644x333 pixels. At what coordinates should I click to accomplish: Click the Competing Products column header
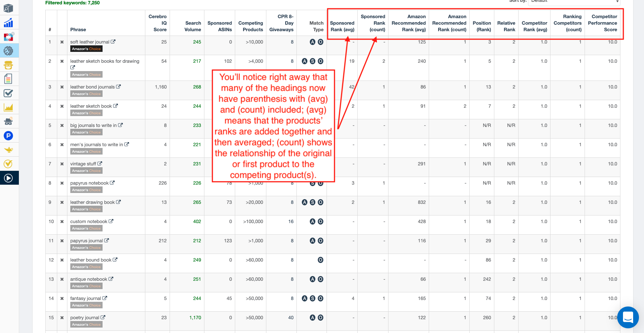(x=250, y=26)
